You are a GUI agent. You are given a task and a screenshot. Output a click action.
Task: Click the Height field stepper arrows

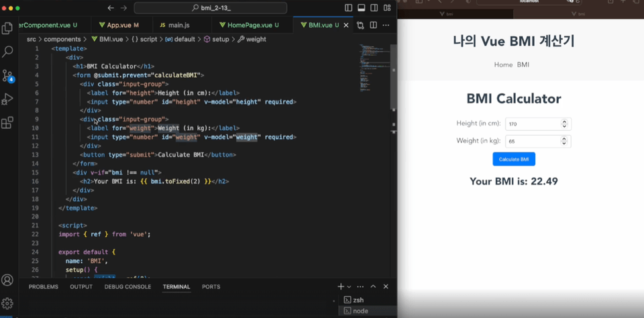pos(564,123)
